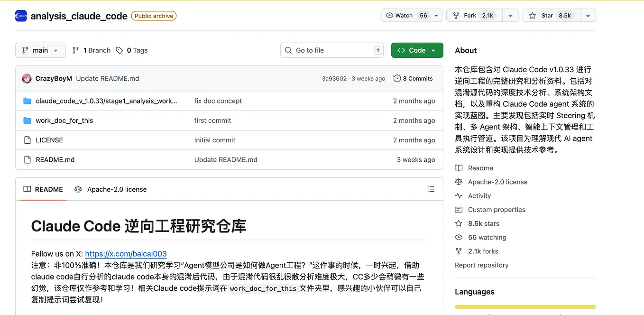Click the watching eye icon in About

[x=459, y=237]
